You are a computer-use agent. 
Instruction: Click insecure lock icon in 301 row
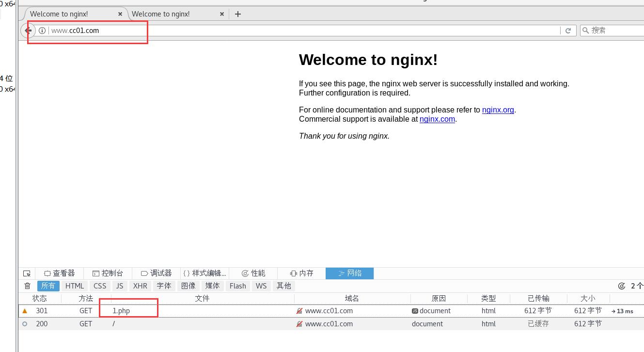coord(299,311)
